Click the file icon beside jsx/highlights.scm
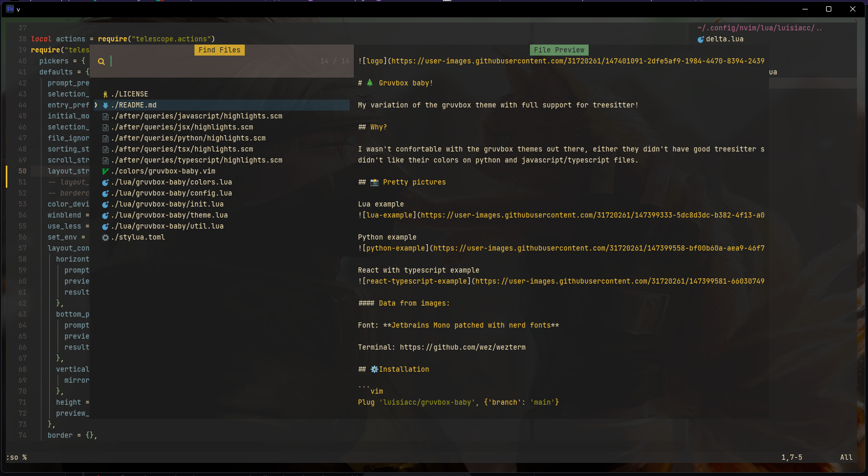The image size is (868, 476). (x=105, y=127)
